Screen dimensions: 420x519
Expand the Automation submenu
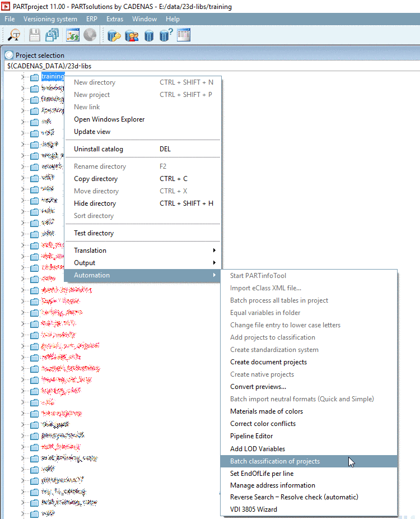[x=143, y=275]
